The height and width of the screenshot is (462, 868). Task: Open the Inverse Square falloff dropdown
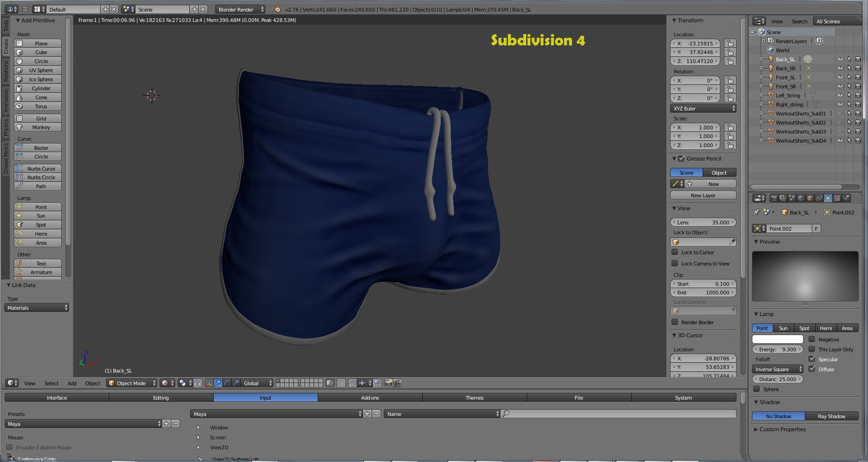778,369
